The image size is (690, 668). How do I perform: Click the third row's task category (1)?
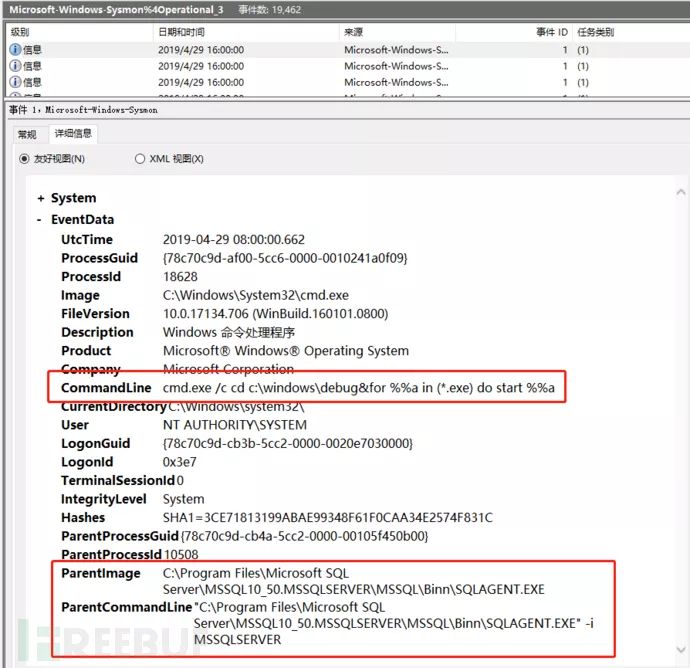pos(583,82)
